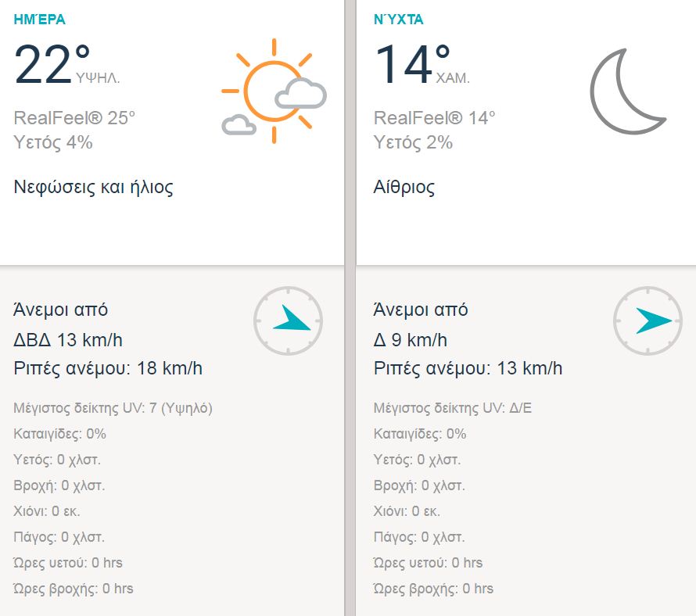Screen dimensions: 696x616
Task: Select the ΝΎΧΤΑ heading
Action: pyautogui.click(x=400, y=20)
